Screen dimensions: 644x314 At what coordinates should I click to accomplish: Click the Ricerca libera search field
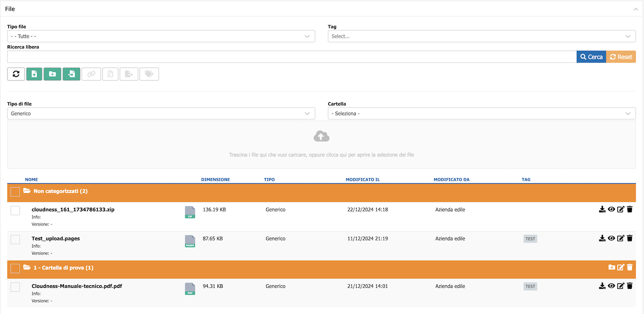click(292, 57)
